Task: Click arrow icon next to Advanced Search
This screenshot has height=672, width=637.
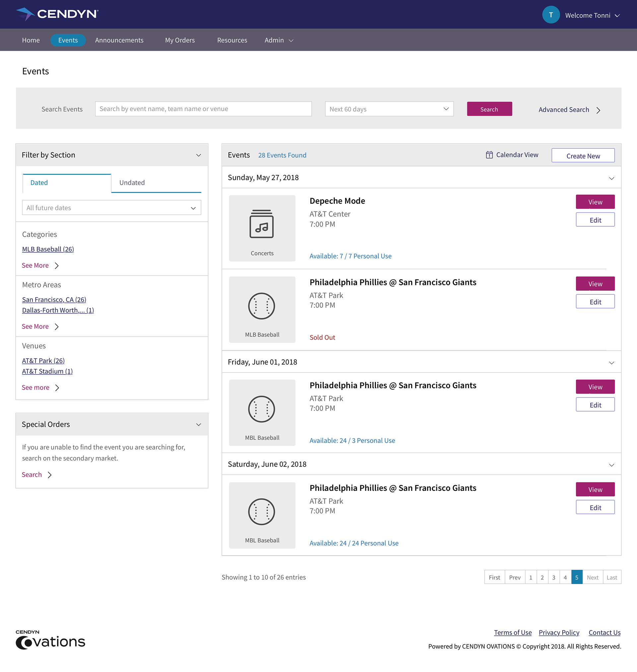Action: click(x=599, y=110)
